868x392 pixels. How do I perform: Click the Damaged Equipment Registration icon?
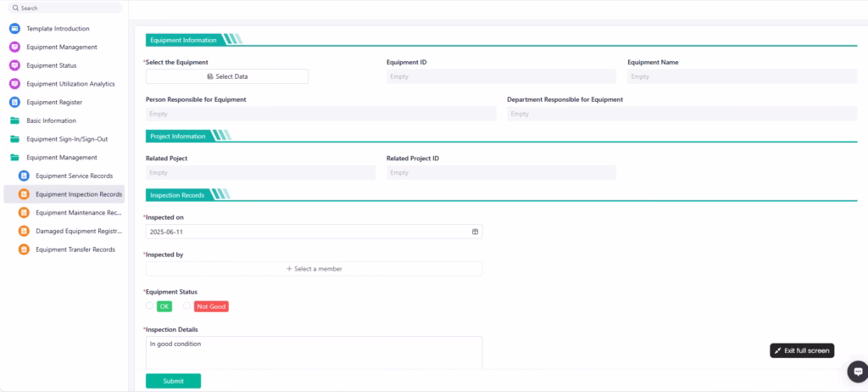pyautogui.click(x=24, y=231)
